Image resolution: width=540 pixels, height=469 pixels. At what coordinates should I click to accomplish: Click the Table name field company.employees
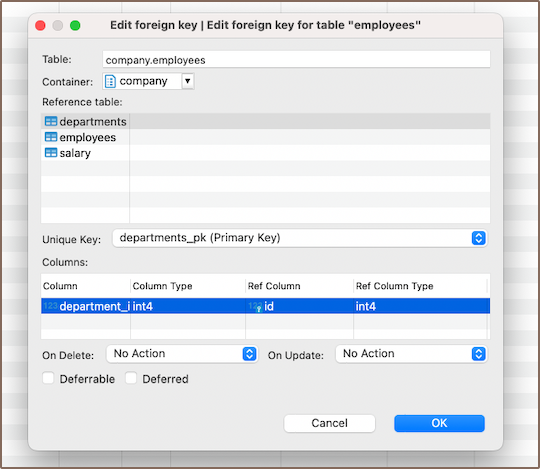coord(296,60)
